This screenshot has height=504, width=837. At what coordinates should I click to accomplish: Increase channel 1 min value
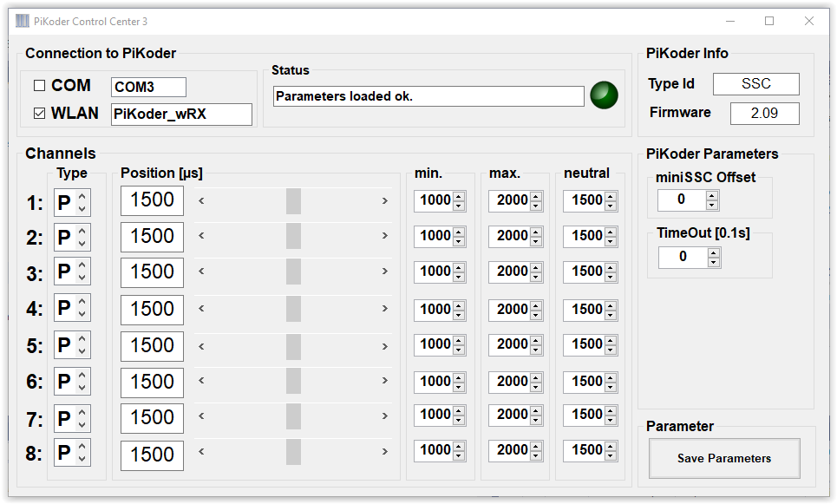click(459, 196)
